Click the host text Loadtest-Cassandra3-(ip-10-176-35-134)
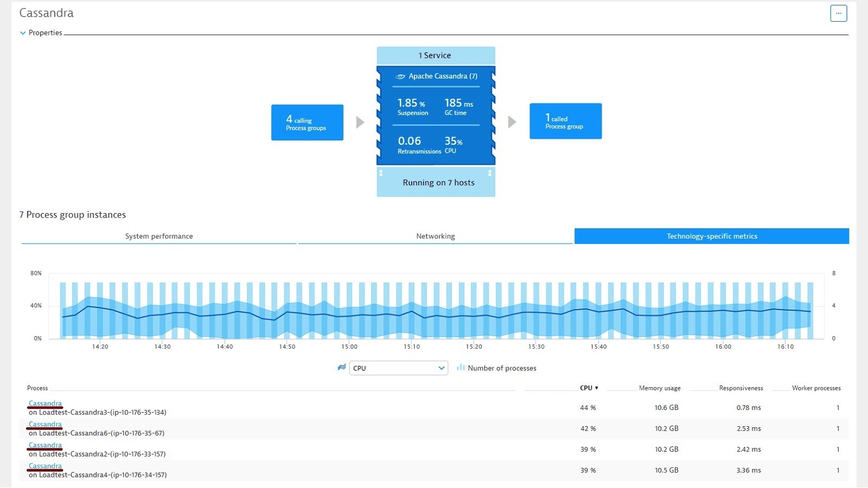868x488 pixels. (x=103, y=413)
